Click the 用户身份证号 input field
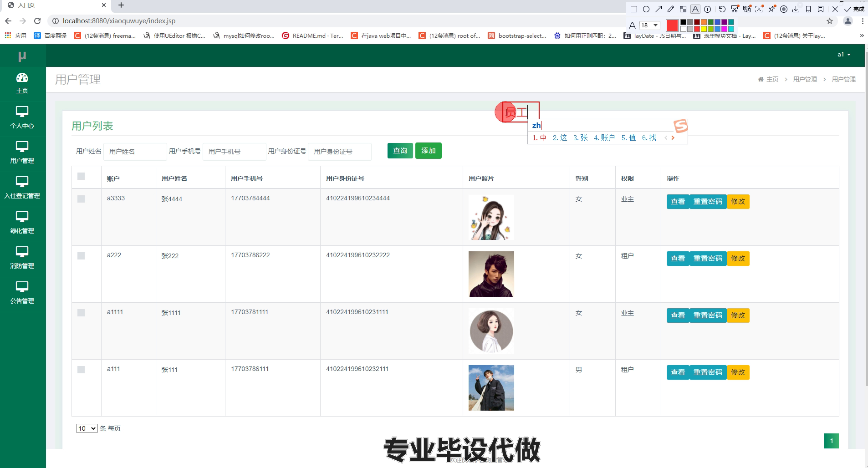This screenshot has width=868, height=468. [340, 152]
